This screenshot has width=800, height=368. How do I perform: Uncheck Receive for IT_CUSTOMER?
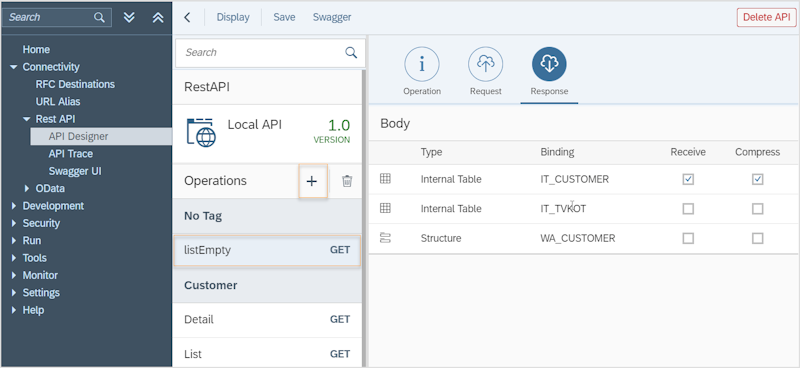click(688, 179)
